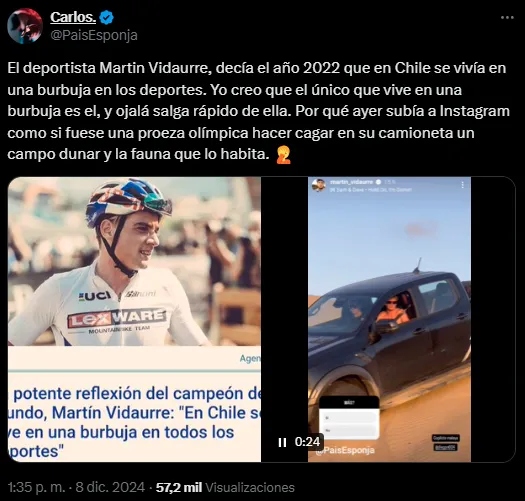The image size is (525, 501).
Task: Open the three-dot more options menu
Action: pyautogui.click(x=507, y=18)
